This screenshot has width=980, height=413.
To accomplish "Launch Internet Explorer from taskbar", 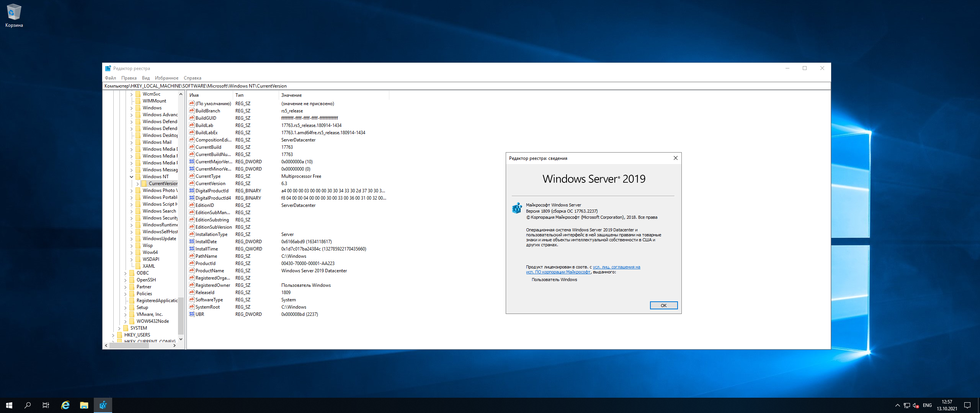I will pyautogui.click(x=65, y=405).
